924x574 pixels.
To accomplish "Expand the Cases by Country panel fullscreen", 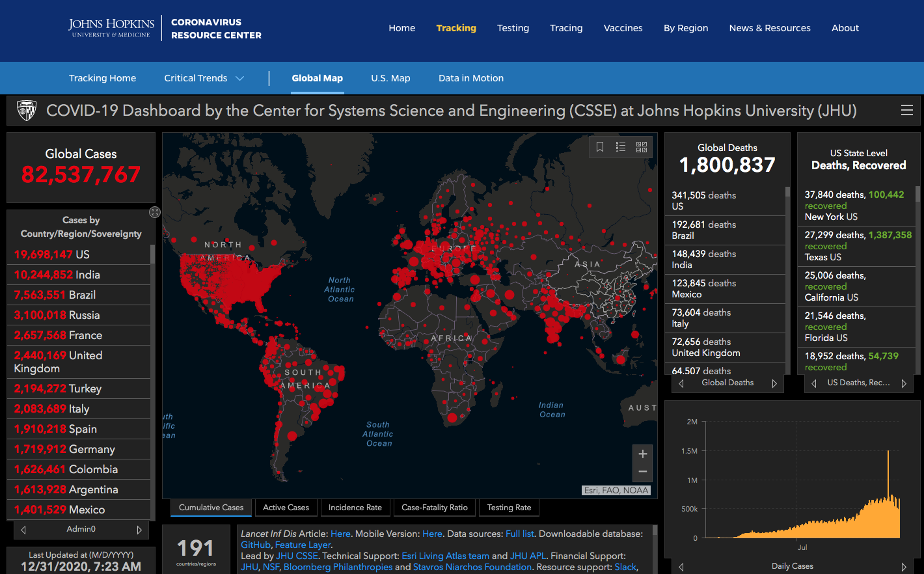I will (155, 212).
